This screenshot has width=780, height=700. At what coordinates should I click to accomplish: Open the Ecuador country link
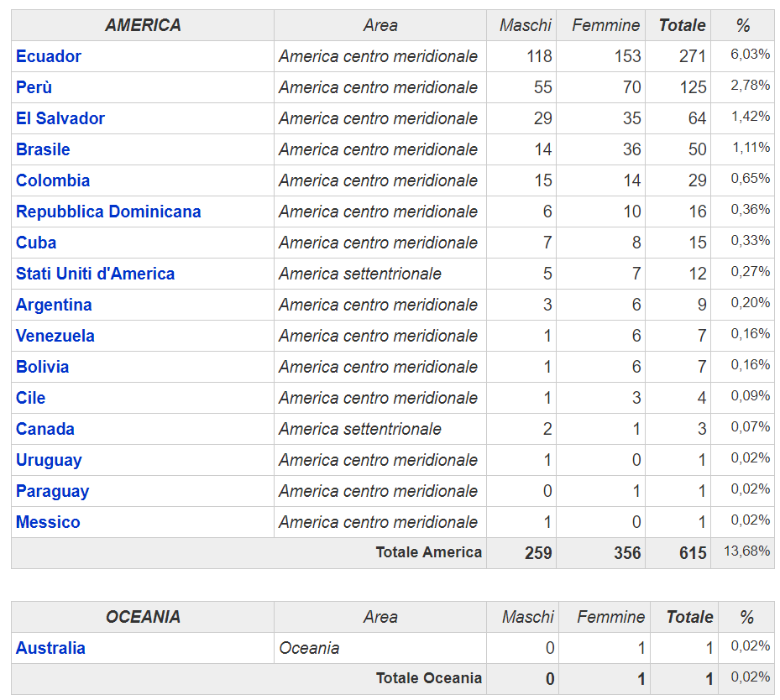tap(48, 56)
